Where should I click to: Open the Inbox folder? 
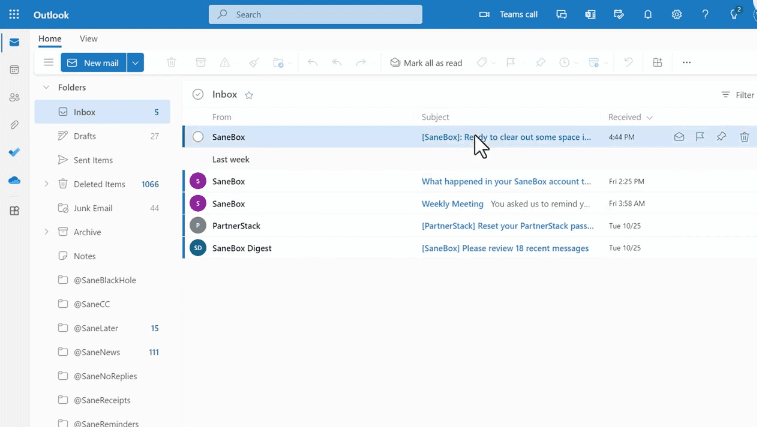102,112
